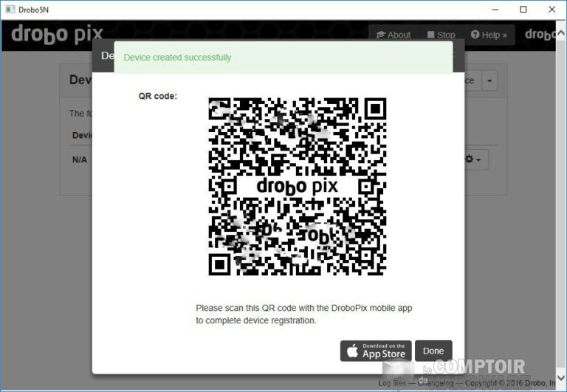Click the 'QR code:' label
The height and width of the screenshot is (392, 567).
(158, 96)
